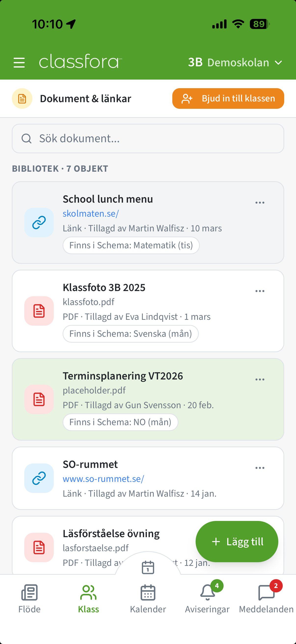
Task: Switch to the Flöde tab
Action: click(x=29, y=599)
